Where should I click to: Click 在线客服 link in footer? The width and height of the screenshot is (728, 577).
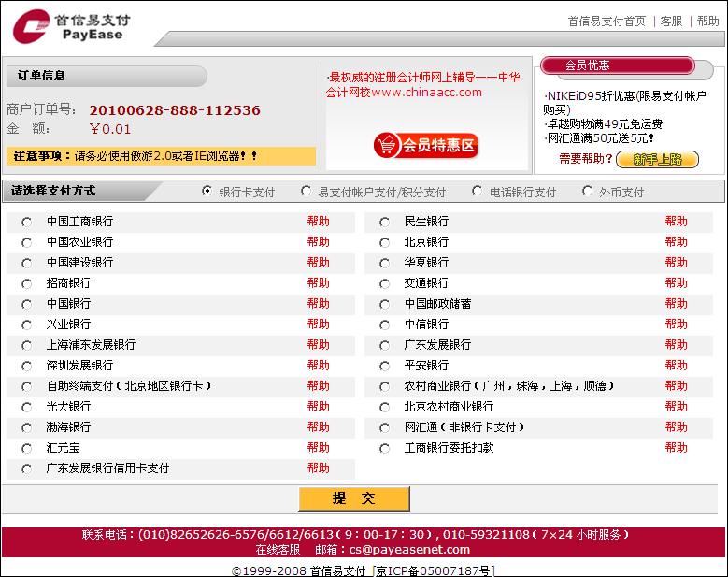tap(278, 550)
